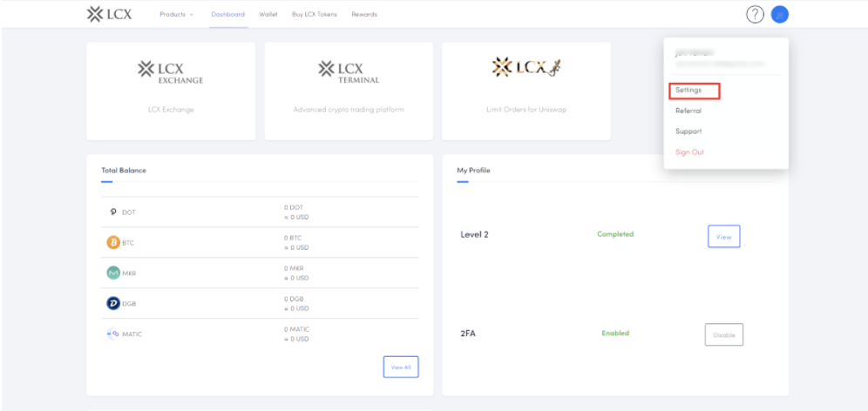The image size is (868, 411).
Task: Click Disable button for 2FA
Action: coord(724,334)
